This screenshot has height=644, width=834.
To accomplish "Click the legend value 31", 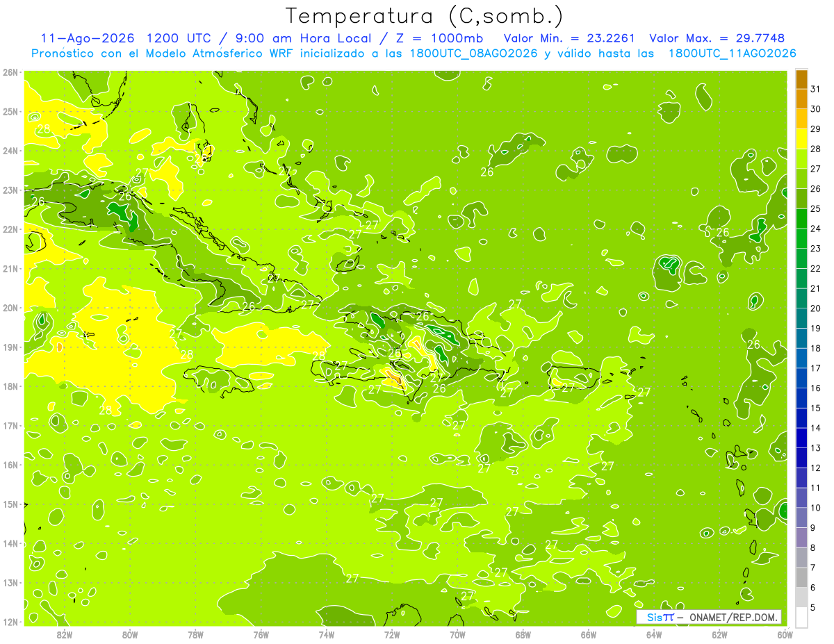I will point(816,89).
